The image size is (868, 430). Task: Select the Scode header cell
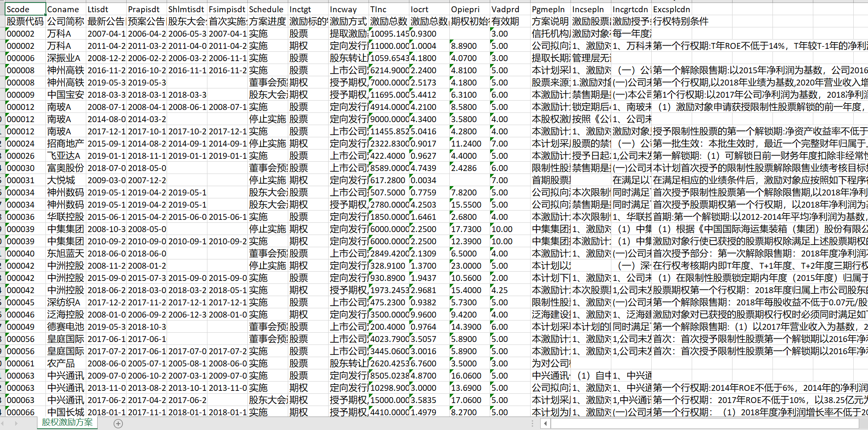pyautogui.click(x=25, y=9)
